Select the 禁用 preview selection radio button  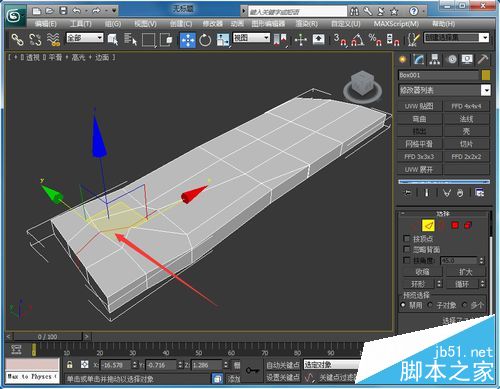(x=403, y=305)
